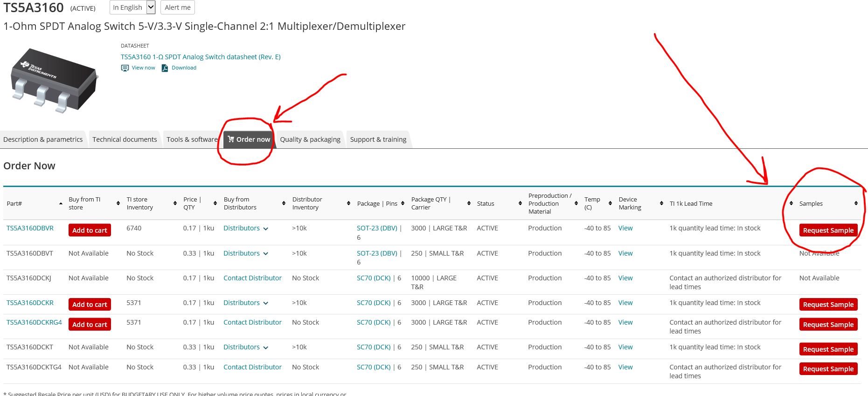
Task: Open the TS5A3160 datasheet (Rev. E) link
Action: pos(201,57)
